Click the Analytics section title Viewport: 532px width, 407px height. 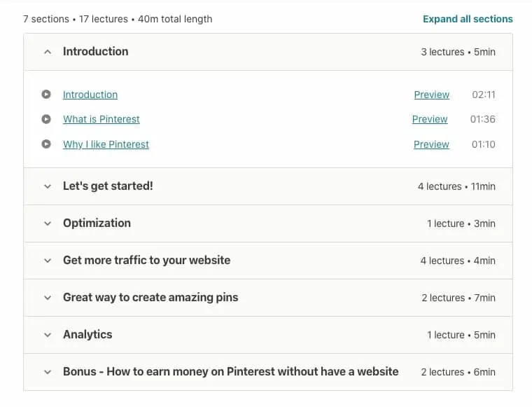pyautogui.click(x=87, y=334)
